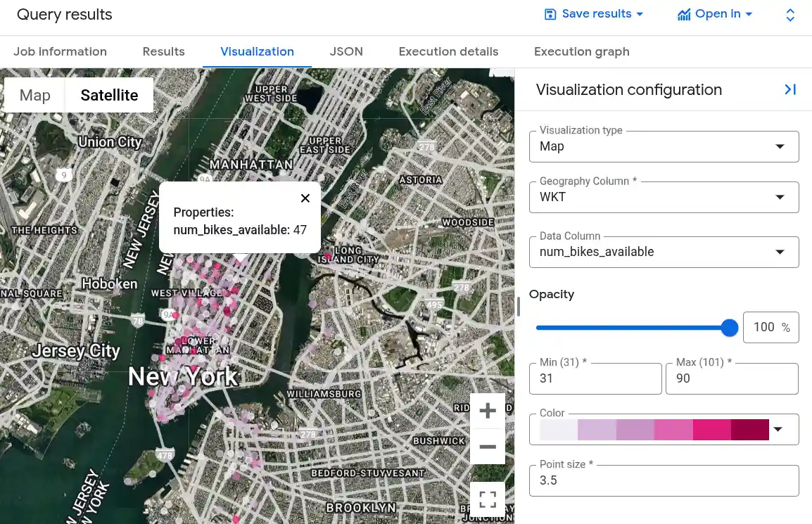The image size is (812, 524).
Task: Open the Geography Column dropdown
Action: click(780, 197)
